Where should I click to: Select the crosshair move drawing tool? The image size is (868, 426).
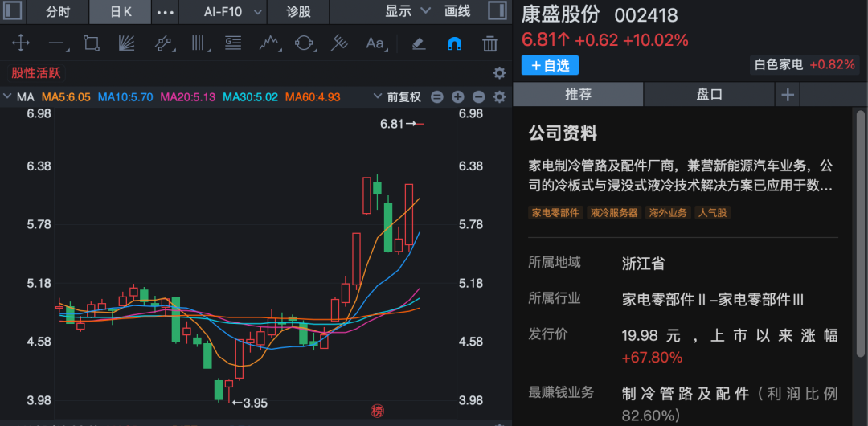click(20, 43)
